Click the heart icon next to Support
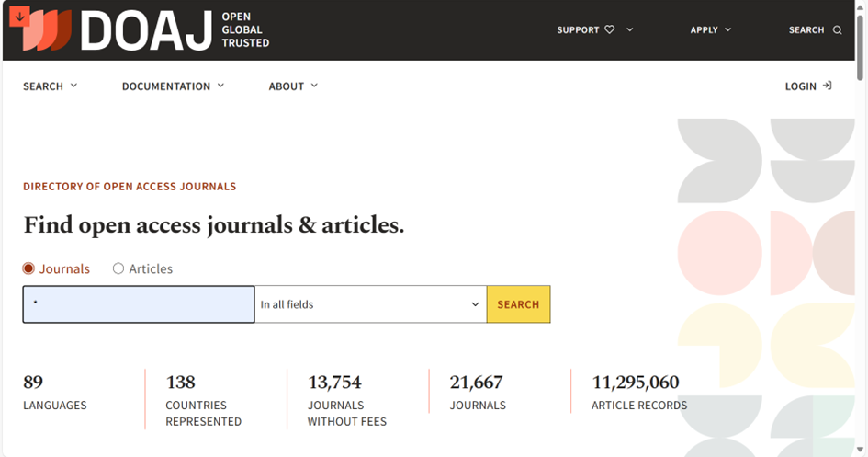This screenshot has height=457, width=868. [610, 29]
